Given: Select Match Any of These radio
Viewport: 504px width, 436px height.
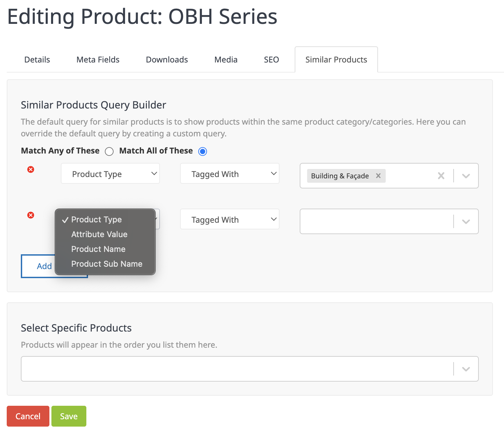Looking at the screenshot, I should 109,151.
